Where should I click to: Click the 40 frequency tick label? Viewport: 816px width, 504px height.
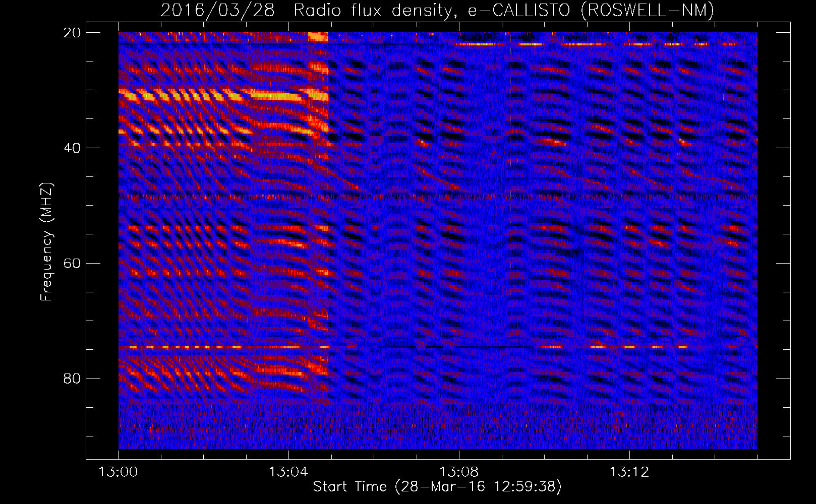72,148
